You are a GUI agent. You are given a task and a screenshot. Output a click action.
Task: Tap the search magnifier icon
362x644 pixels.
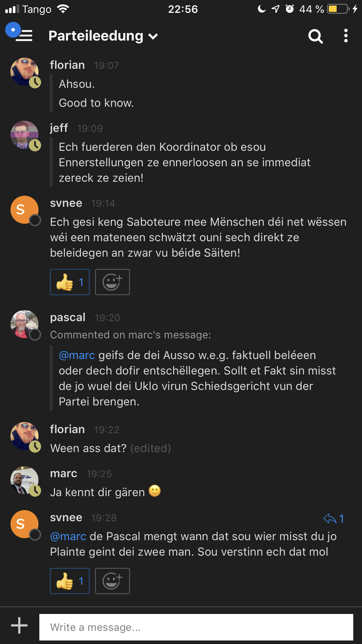point(315,36)
